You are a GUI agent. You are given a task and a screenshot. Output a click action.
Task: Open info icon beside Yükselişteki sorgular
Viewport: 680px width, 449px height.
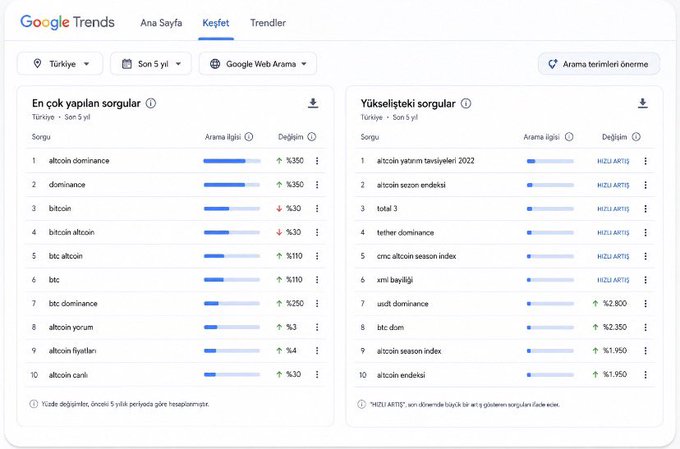click(466, 104)
